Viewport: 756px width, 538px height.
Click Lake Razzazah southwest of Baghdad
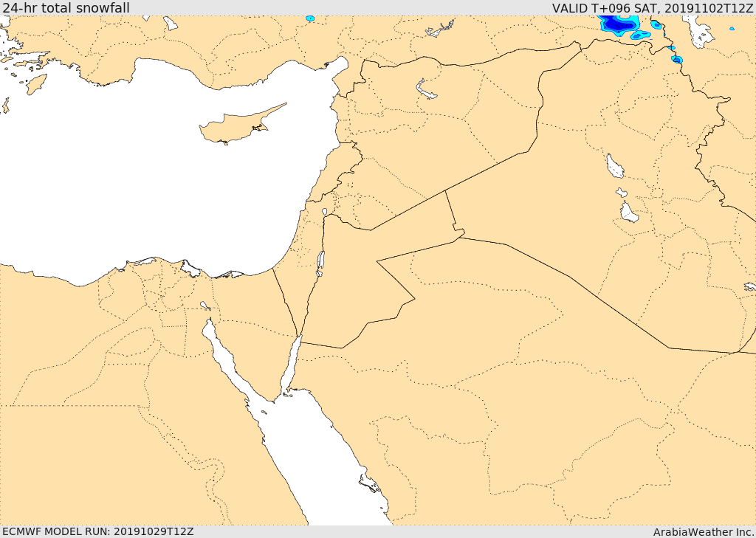629,213
